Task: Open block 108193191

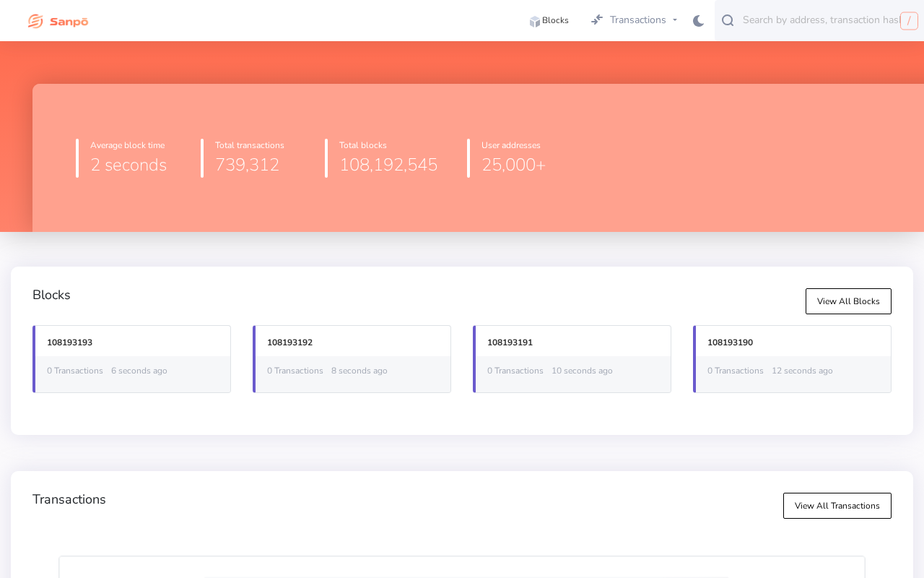Action: [x=510, y=342]
